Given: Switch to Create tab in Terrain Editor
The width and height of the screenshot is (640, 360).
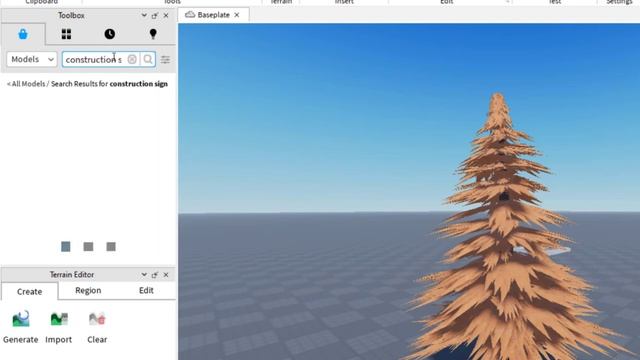Looking at the screenshot, I should pos(29,291).
